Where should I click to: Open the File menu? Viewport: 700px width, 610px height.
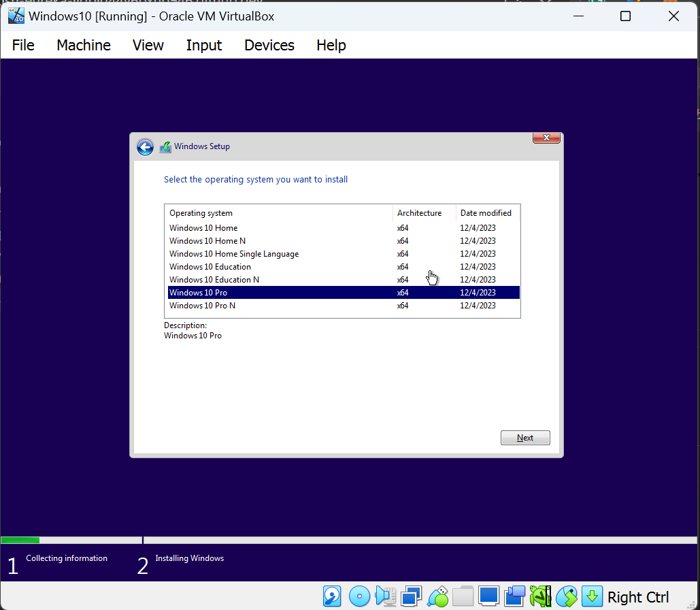(x=23, y=45)
